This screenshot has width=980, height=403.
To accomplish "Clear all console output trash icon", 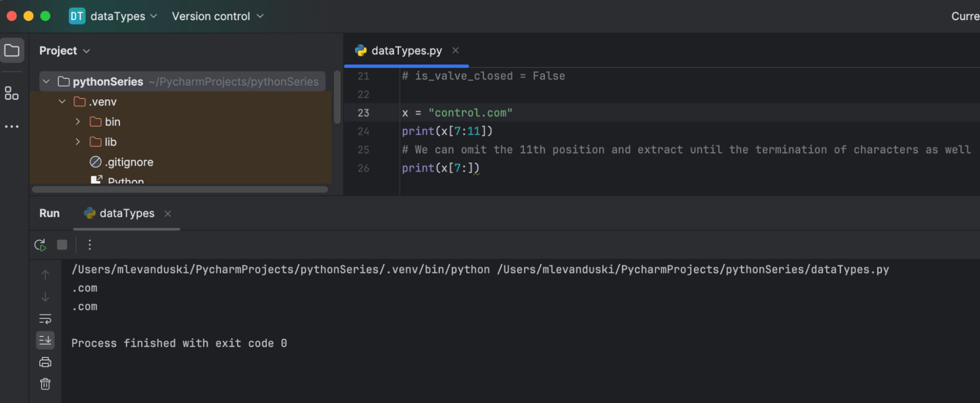I will pos(45,384).
